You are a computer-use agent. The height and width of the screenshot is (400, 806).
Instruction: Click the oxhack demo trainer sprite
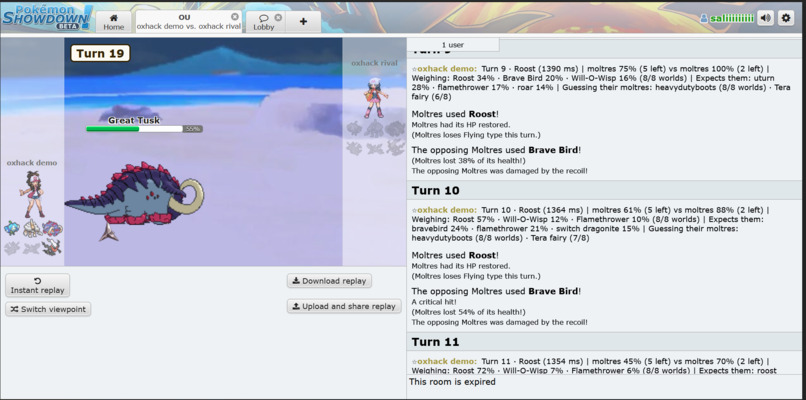[32, 194]
